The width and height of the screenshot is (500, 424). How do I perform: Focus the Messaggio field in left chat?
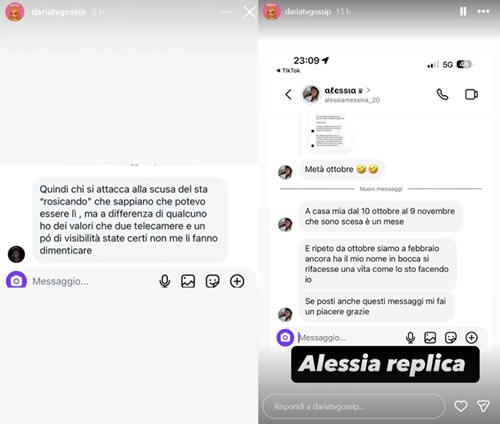tap(90, 281)
